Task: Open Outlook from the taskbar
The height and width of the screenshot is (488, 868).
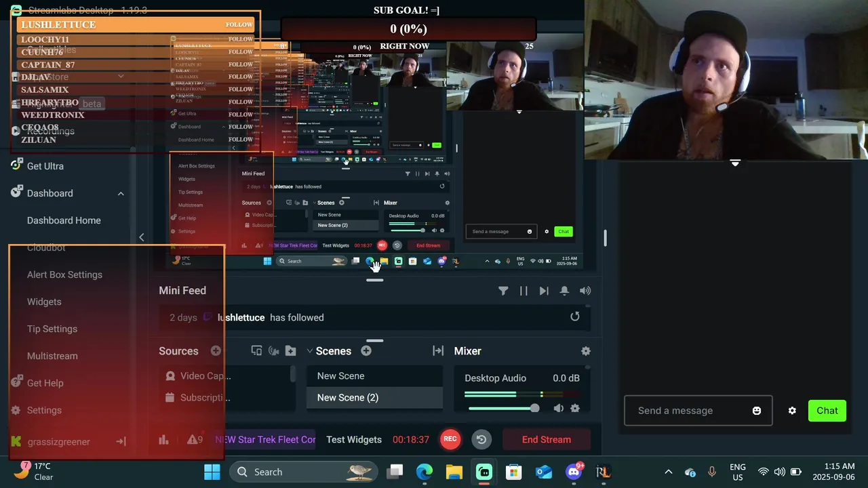Action: pos(544,472)
